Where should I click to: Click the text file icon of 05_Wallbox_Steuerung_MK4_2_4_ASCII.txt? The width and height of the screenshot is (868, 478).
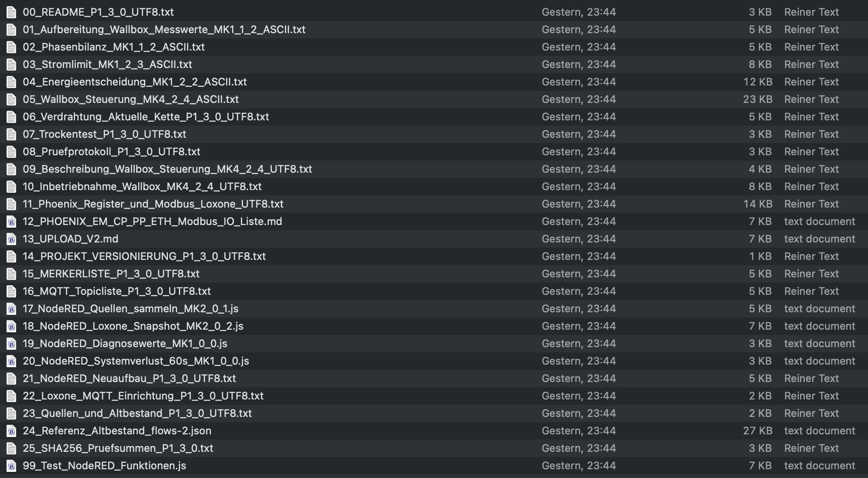pos(11,99)
